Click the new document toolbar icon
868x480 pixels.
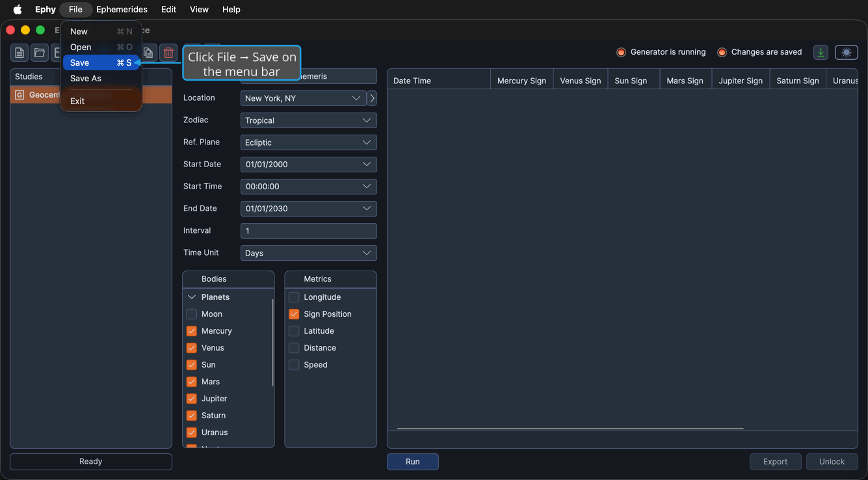click(20, 53)
